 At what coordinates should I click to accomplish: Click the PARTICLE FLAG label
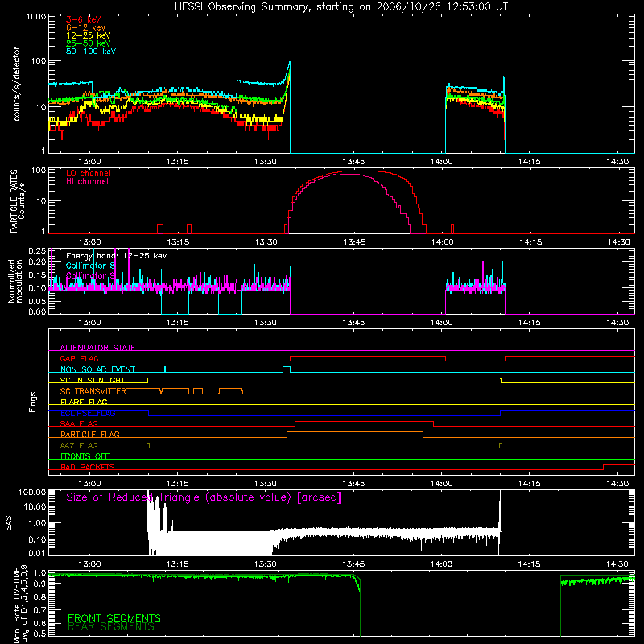[x=90, y=435]
